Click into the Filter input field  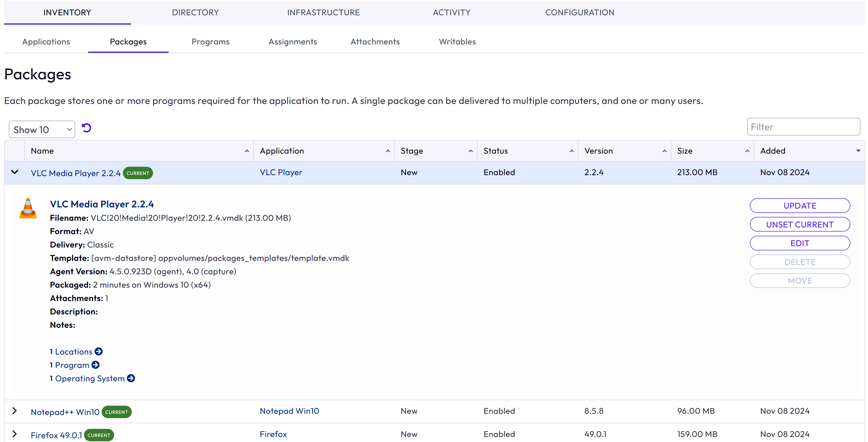click(803, 127)
